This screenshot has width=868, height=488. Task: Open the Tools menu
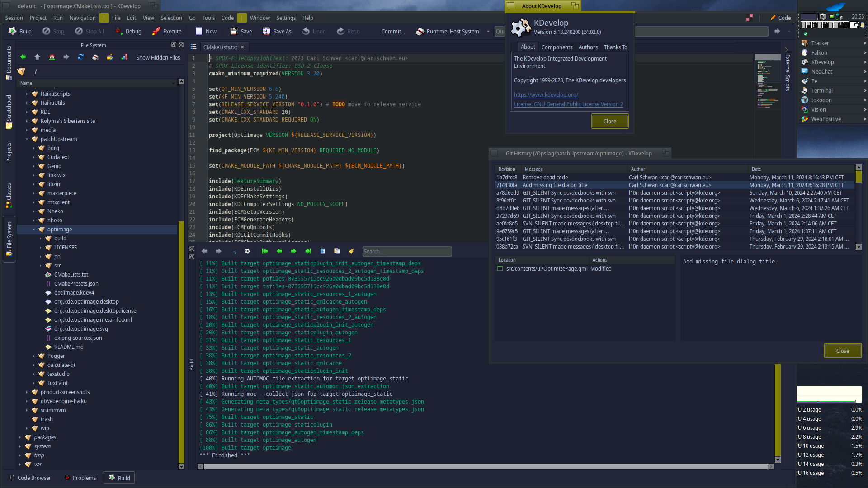208,18
